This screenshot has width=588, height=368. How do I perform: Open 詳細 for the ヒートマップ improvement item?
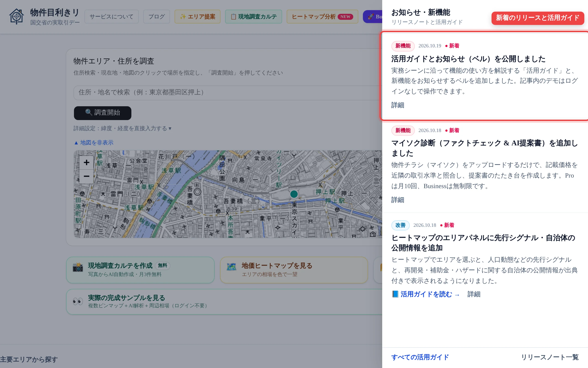point(474,294)
